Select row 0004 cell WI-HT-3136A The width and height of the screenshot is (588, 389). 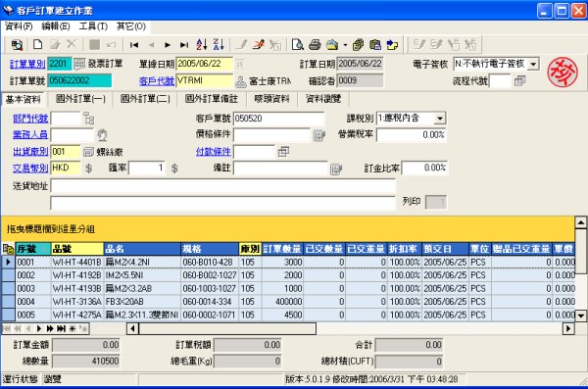77,302
